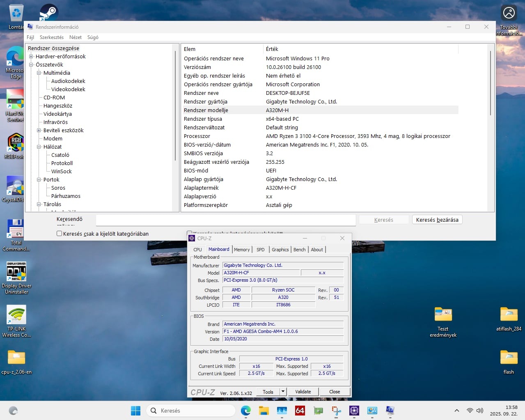Select Rendszer összegzése in the tree
Image resolution: width=525 pixels, height=420 pixels.
pos(53,48)
